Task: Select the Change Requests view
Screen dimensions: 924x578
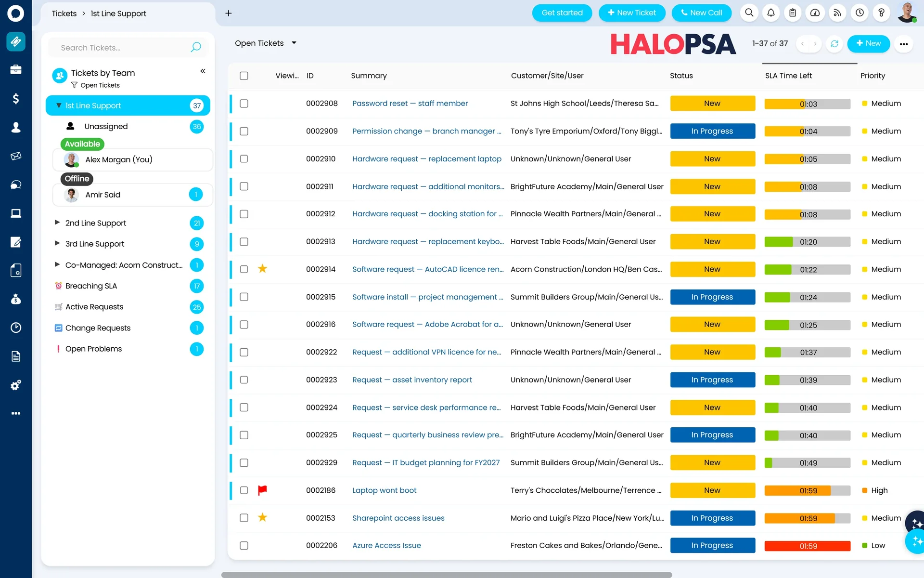Action: coord(128,328)
